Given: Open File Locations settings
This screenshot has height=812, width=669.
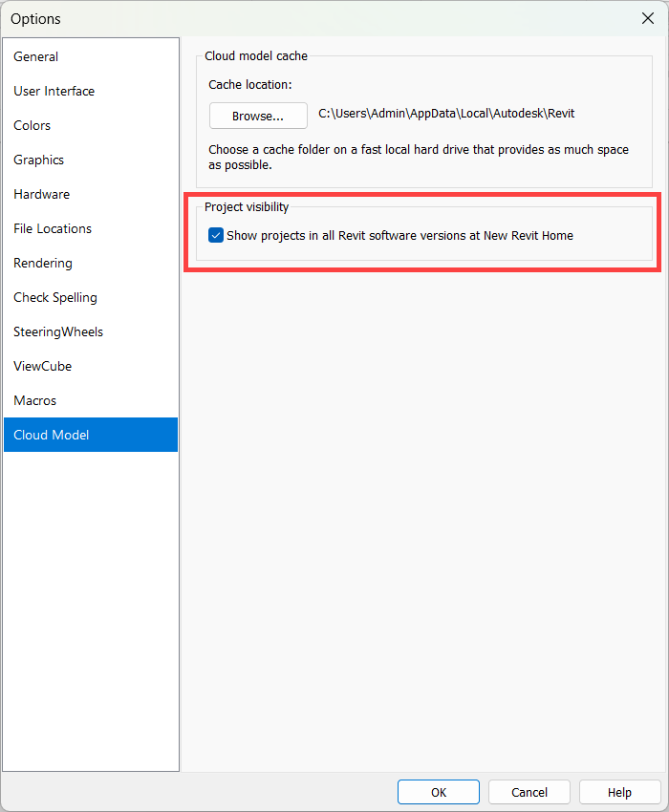Looking at the screenshot, I should pos(91,228).
